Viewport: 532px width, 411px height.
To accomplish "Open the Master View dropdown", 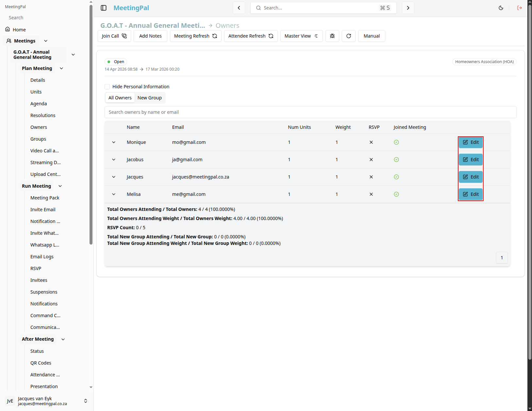I will coord(301,36).
